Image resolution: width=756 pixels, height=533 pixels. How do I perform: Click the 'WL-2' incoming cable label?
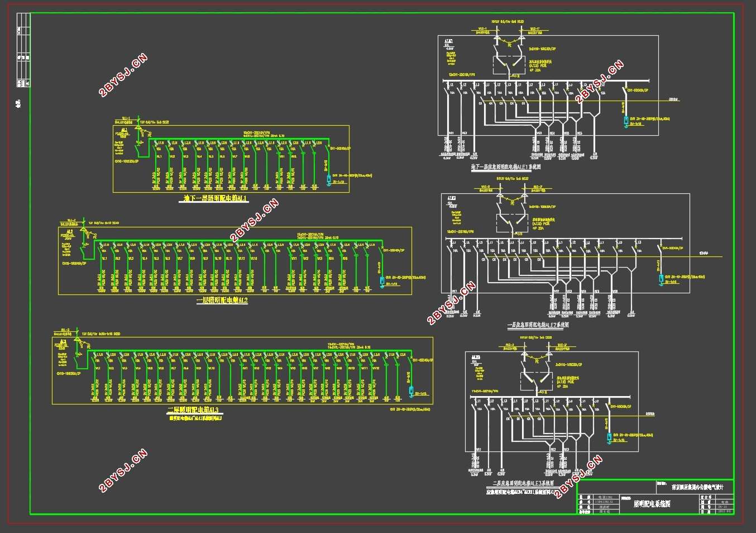[x=71, y=220]
